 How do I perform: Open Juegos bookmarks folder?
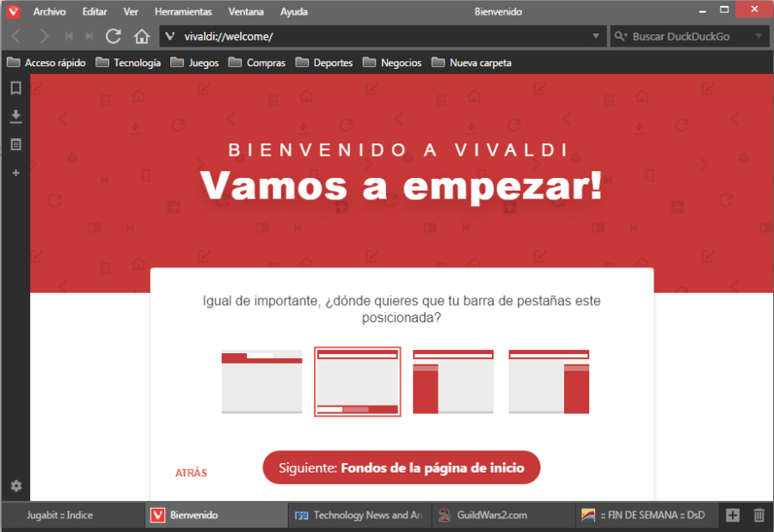pos(194,63)
